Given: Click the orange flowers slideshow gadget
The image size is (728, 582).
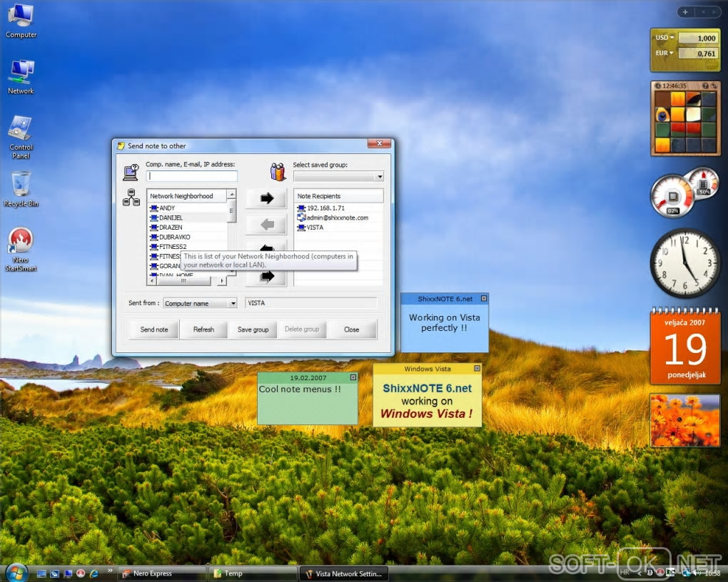Looking at the screenshot, I should [685, 421].
